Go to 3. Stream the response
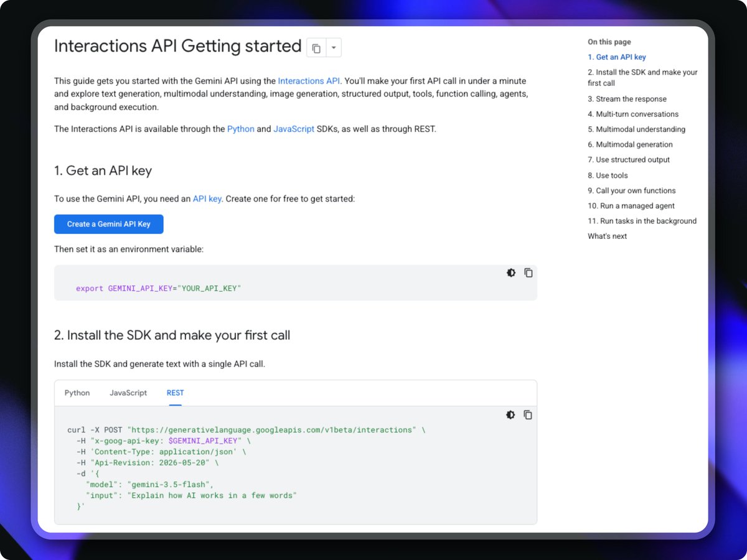The image size is (747, 560). click(x=627, y=99)
